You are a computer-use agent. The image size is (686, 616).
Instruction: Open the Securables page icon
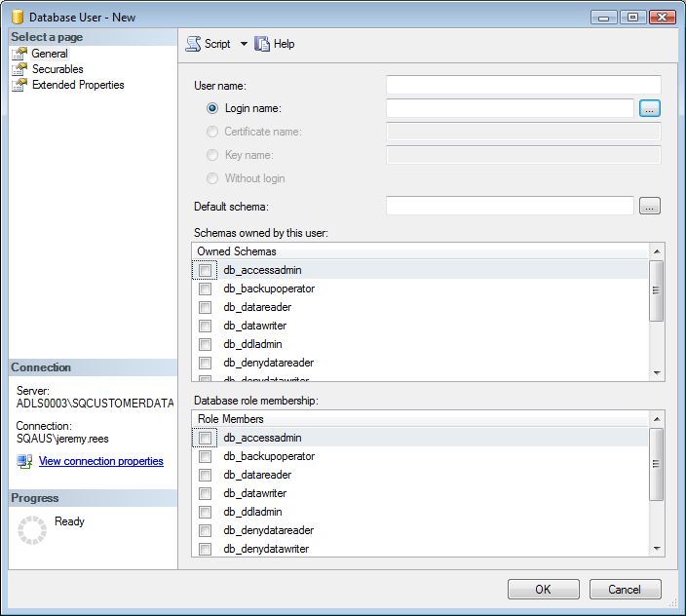[x=19, y=69]
